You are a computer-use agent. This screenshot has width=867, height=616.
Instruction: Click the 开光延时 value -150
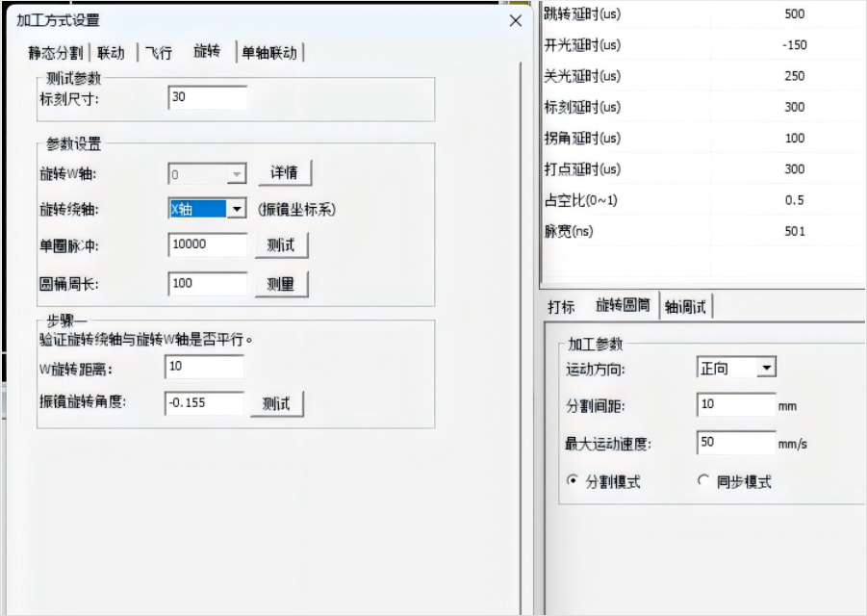pyautogui.click(x=795, y=45)
